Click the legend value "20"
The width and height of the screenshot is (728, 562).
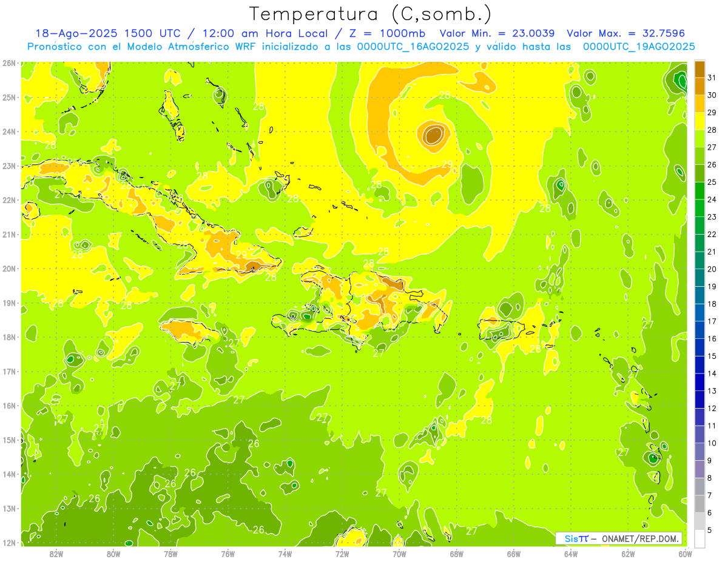pos(712,269)
